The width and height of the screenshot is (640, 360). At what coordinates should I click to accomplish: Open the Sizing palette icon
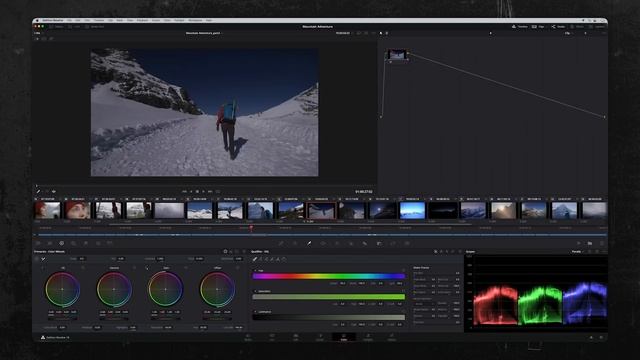[393, 243]
